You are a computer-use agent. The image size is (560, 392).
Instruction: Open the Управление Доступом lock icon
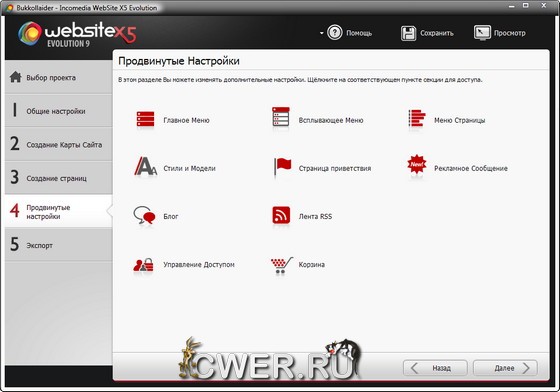[143, 265]
